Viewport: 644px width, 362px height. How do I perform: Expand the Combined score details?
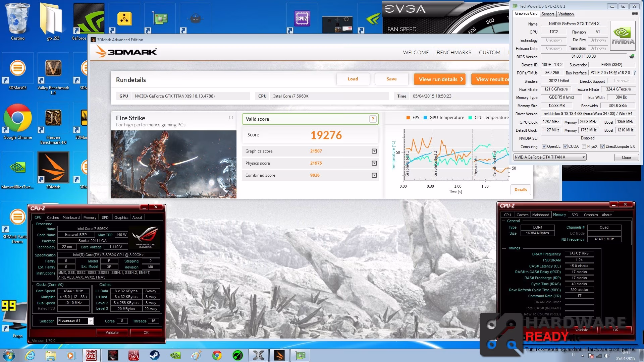coord(374,175)
